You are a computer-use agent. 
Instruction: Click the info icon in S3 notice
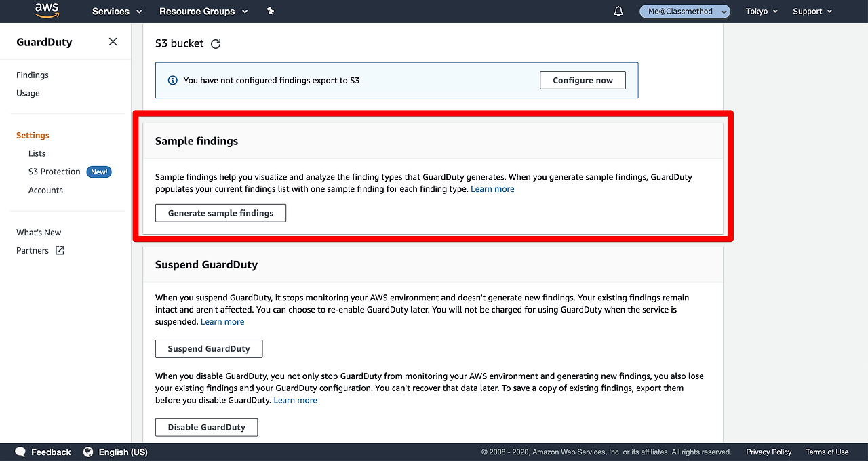[172, 80]
